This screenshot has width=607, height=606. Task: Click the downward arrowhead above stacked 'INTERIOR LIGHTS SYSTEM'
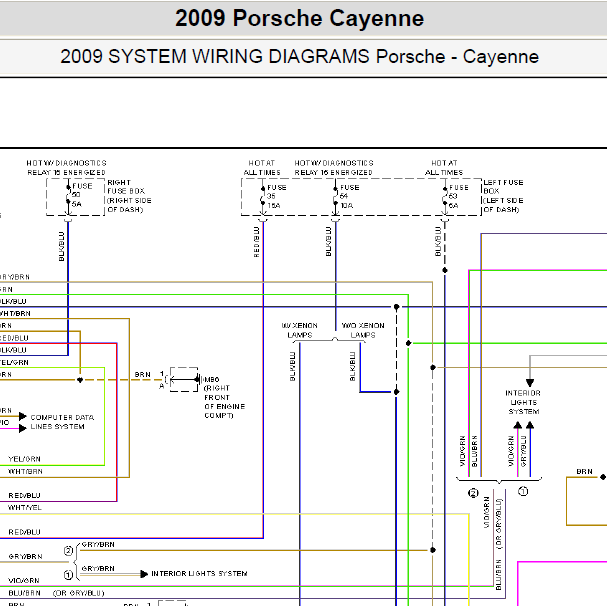[530, 383]
